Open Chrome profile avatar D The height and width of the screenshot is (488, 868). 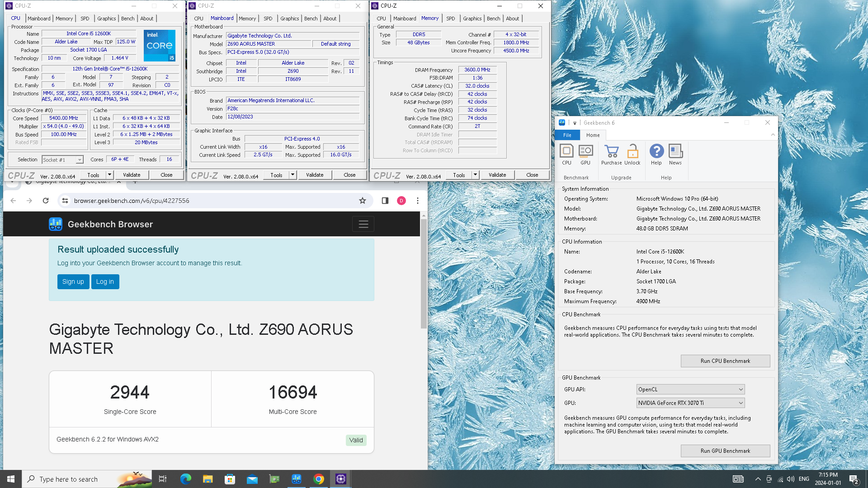401,201
